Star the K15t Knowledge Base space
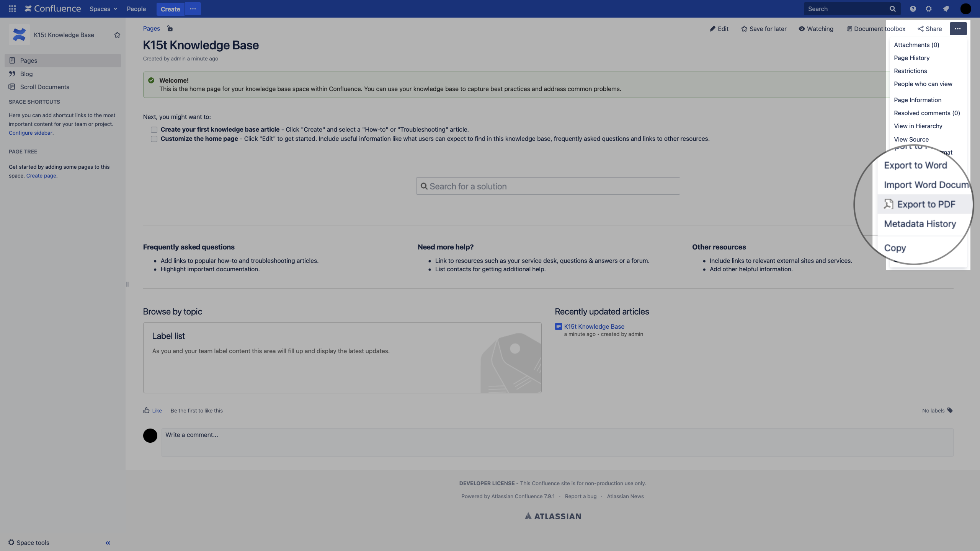 (117, 35)
